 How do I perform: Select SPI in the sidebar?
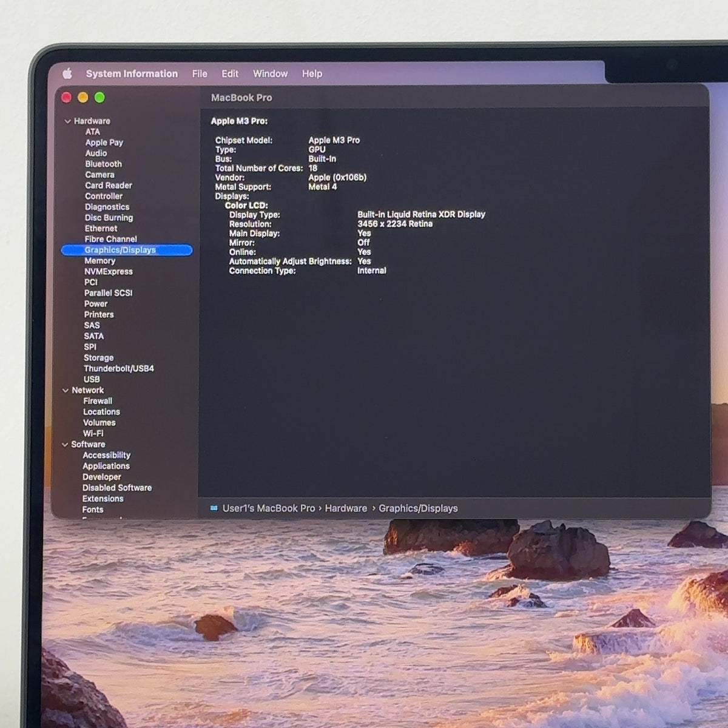click(x=90, y=347)
